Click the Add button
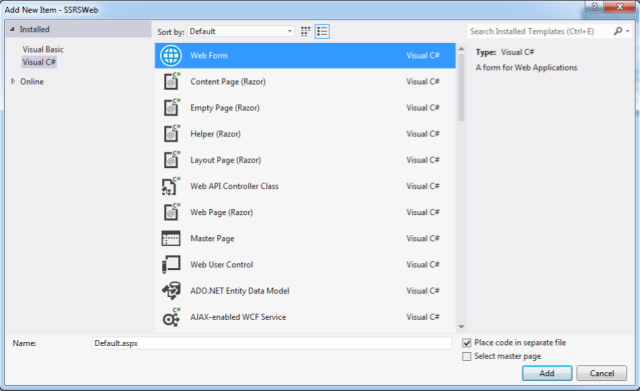 (x=547, y=373)
